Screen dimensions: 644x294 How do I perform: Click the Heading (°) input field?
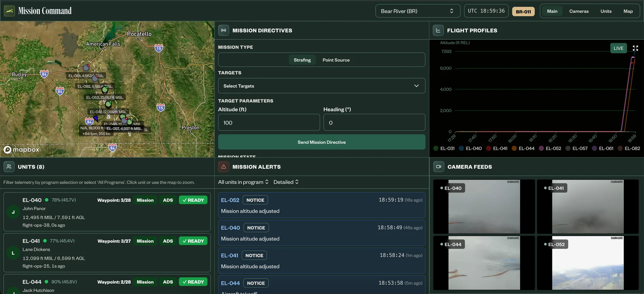(x=374, y=122)
